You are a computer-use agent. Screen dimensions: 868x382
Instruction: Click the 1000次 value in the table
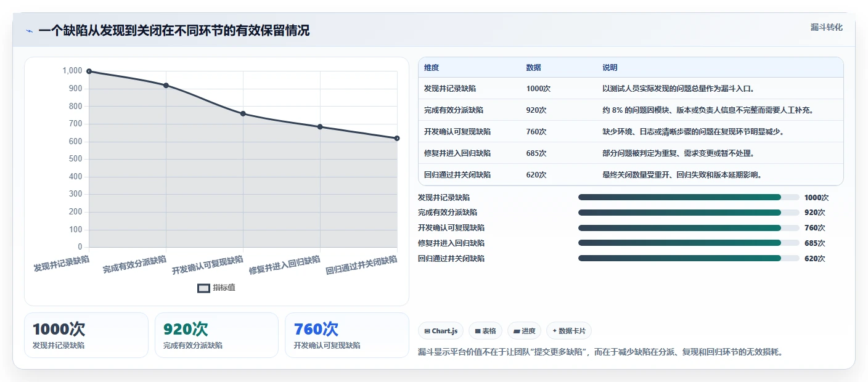538,89
